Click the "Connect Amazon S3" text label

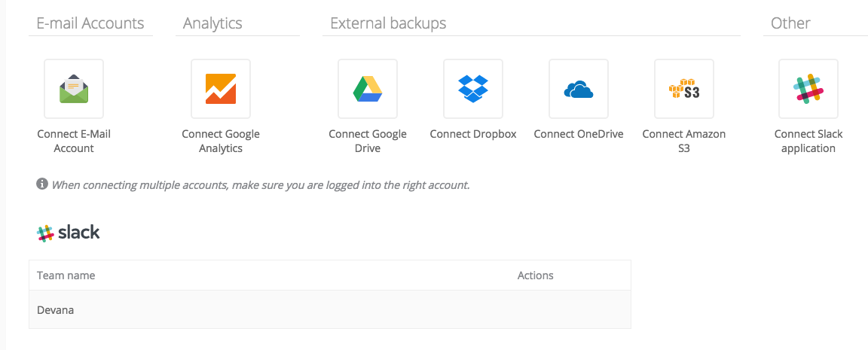click(x=684, y=142)
